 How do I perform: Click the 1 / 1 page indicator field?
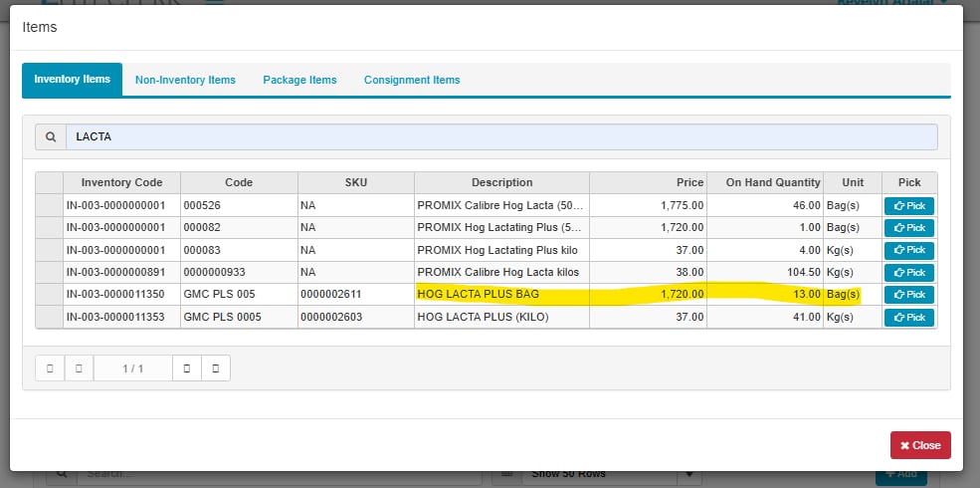133,368
